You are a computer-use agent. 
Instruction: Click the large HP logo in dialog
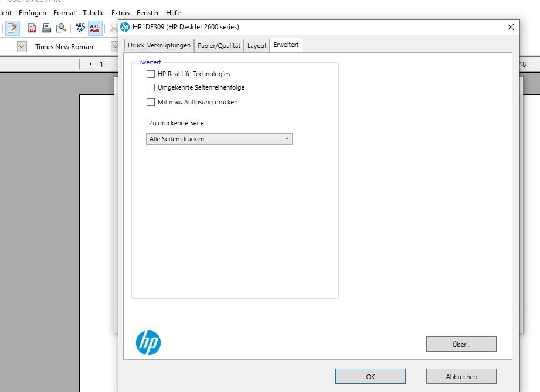[148, 343]
